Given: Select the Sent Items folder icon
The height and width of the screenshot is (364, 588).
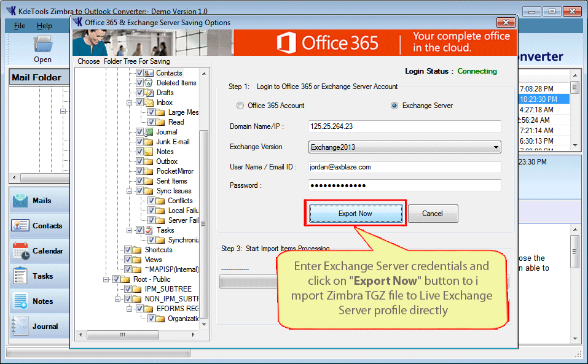Looking at the screenshot, I should point(149,181).
